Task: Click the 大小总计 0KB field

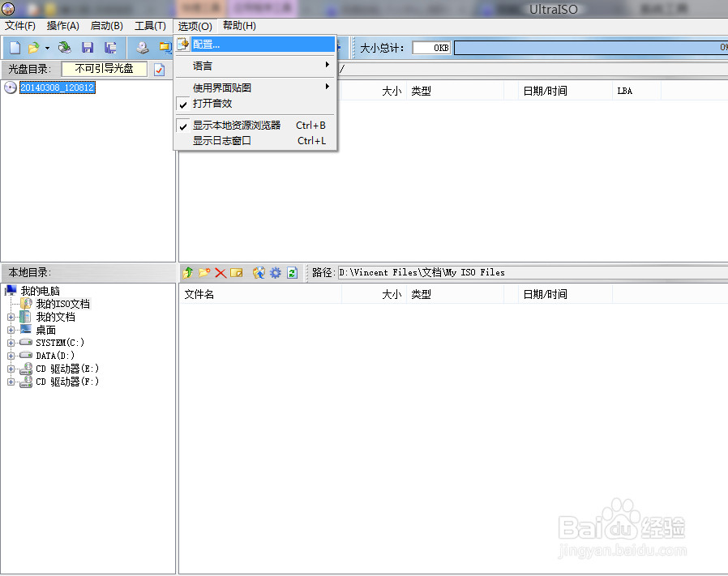Action: point(431,48)
